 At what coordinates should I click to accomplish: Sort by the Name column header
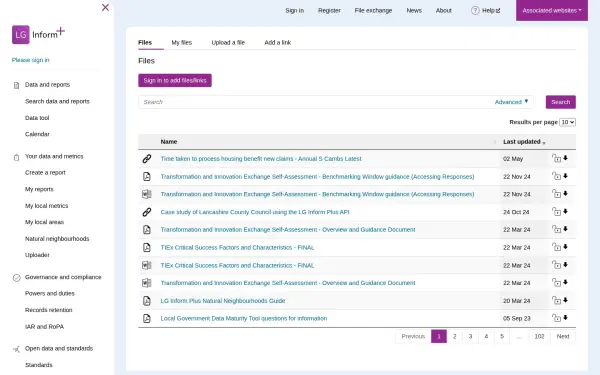pos(169,142)
